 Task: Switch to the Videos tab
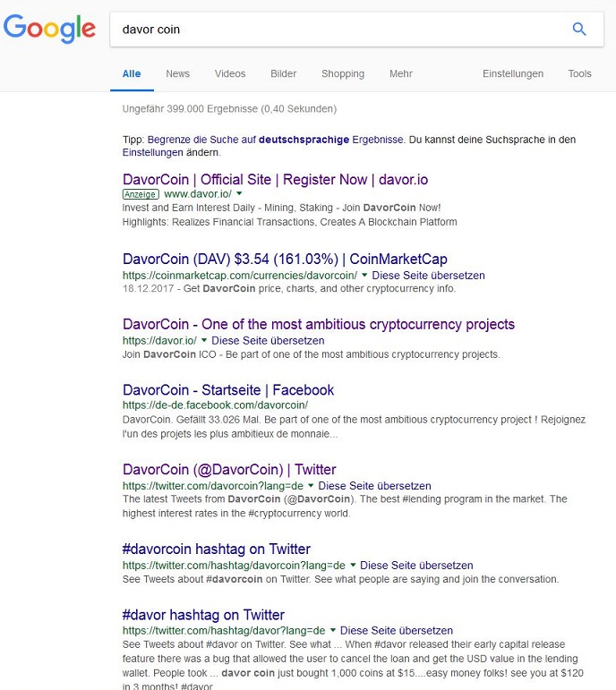coord(230,74)
